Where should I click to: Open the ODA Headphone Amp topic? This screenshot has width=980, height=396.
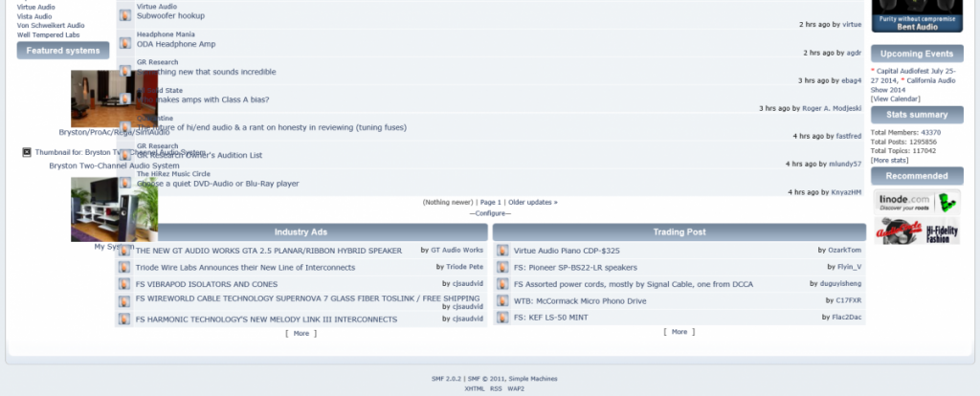pyautogui.click(x=176, y=44)
